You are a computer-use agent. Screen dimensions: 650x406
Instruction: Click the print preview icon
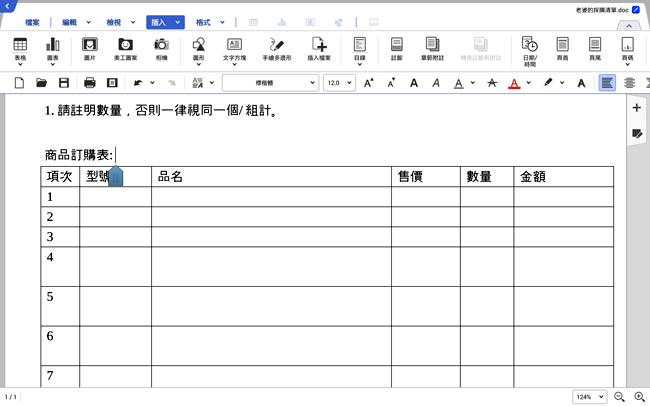coord(112,83)
